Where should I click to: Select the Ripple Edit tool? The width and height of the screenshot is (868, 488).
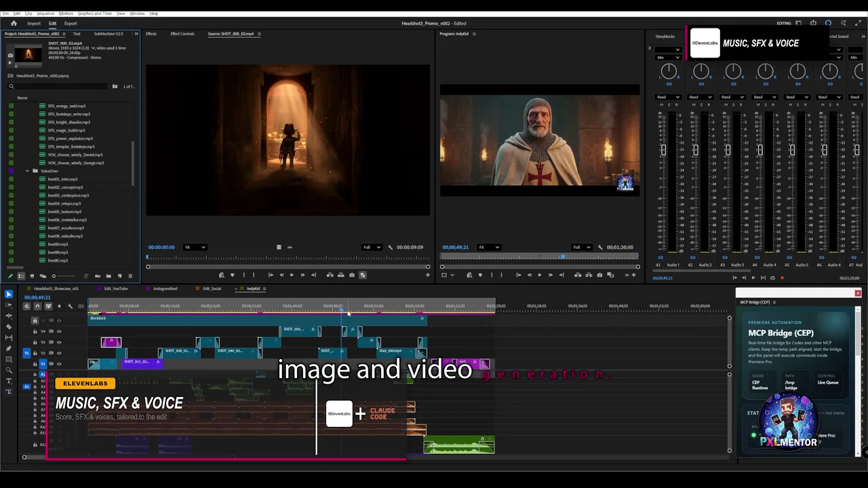pyautogui.click(x=8, y=316)
